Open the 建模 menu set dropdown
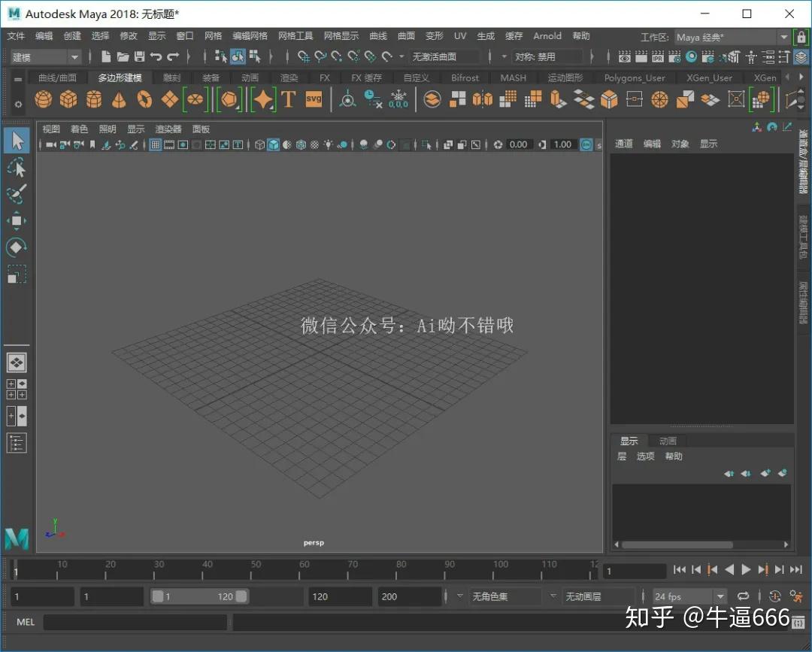Screen dimensions: 812x652 45,56
